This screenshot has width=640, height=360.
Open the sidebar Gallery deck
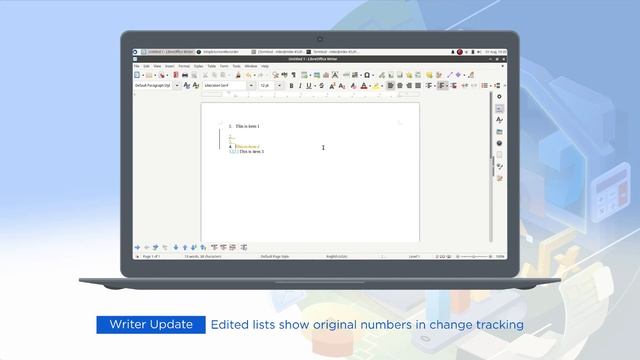point(499,131)
